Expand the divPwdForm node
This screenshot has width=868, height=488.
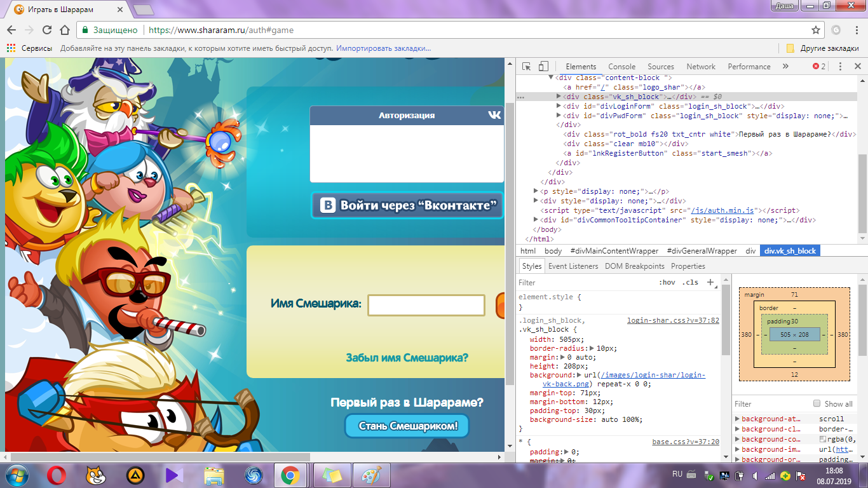tap(559, 116)
